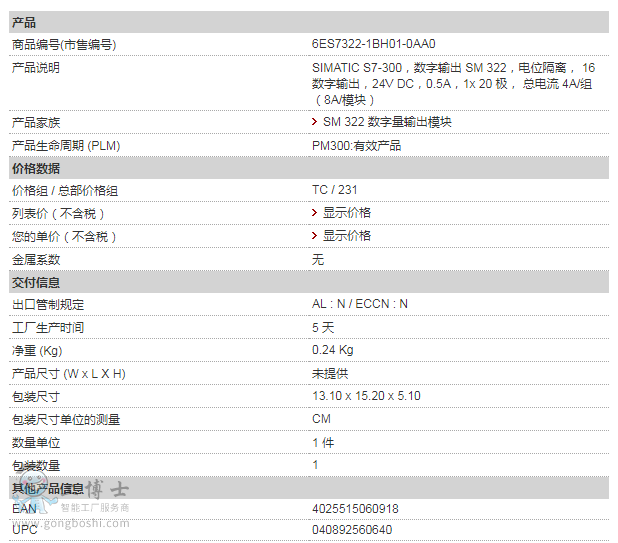This screenshot has width=618, height=543.
Task: Click the 5 天 value
Action: 323,327
